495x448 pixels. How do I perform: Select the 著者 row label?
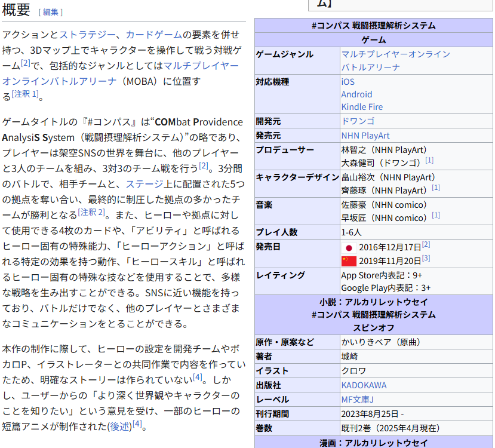(x=265, y=357)
